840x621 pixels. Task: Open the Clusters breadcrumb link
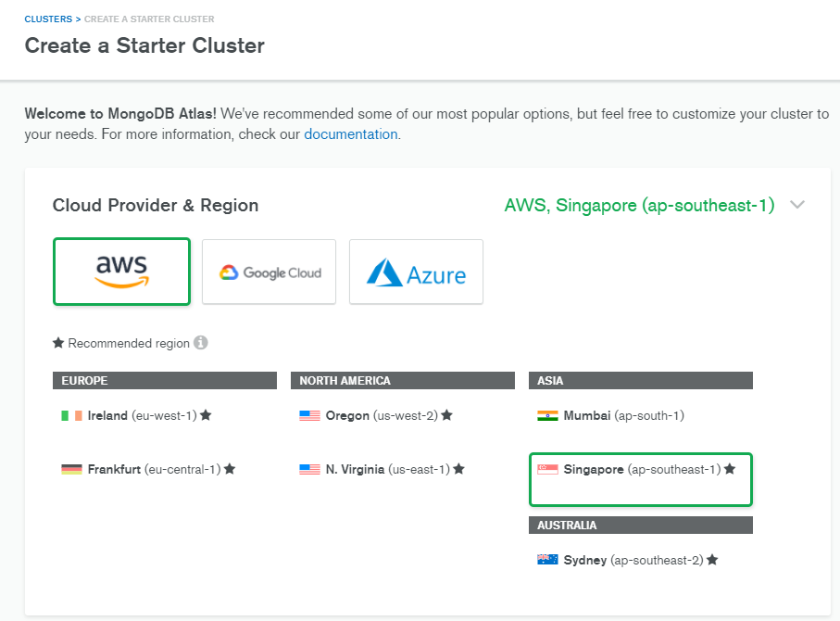pyautogui.click(x=48, y=19)
